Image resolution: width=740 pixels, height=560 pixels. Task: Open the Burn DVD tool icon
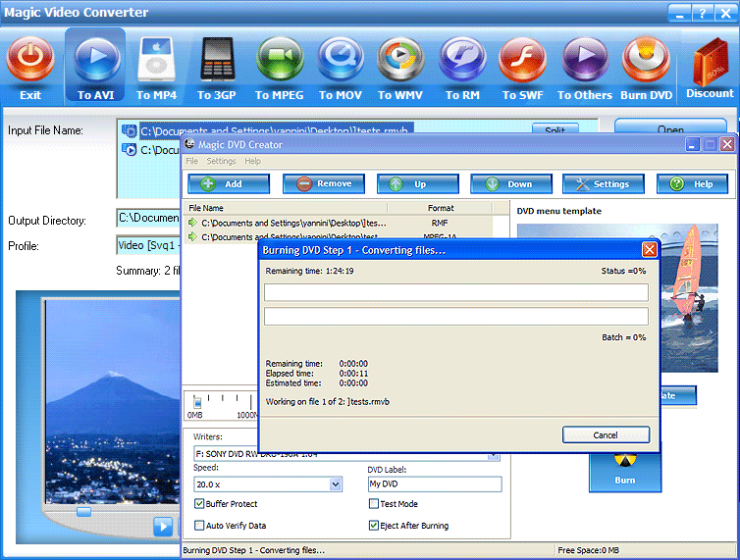[x=646, y=61]
